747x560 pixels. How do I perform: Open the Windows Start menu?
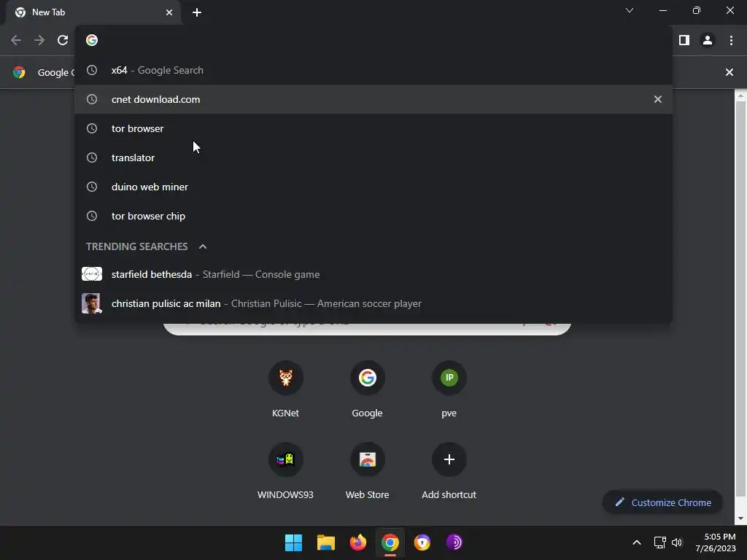293,542
